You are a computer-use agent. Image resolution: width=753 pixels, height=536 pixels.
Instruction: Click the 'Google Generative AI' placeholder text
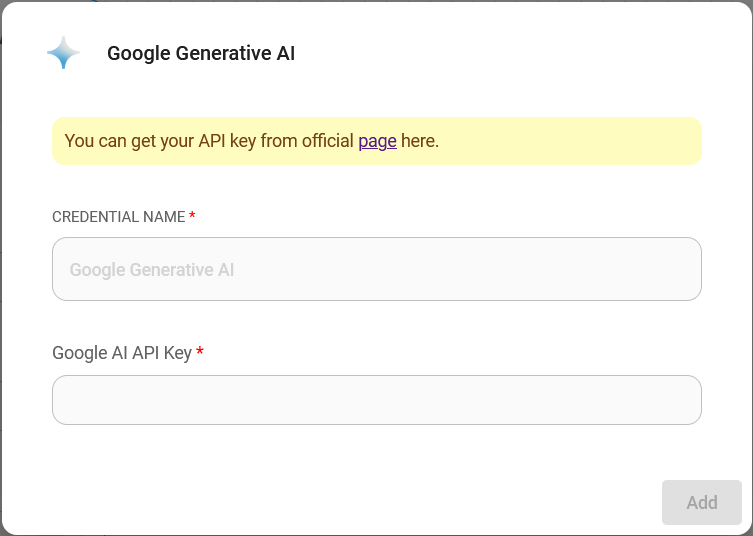pyautogui.click(x=152, y=270)
